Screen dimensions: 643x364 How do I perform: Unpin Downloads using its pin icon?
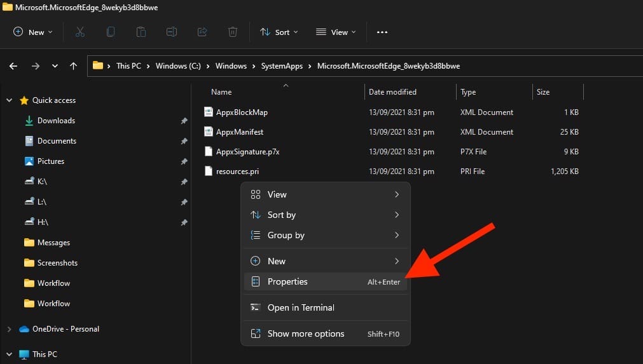tap(184, 121)
